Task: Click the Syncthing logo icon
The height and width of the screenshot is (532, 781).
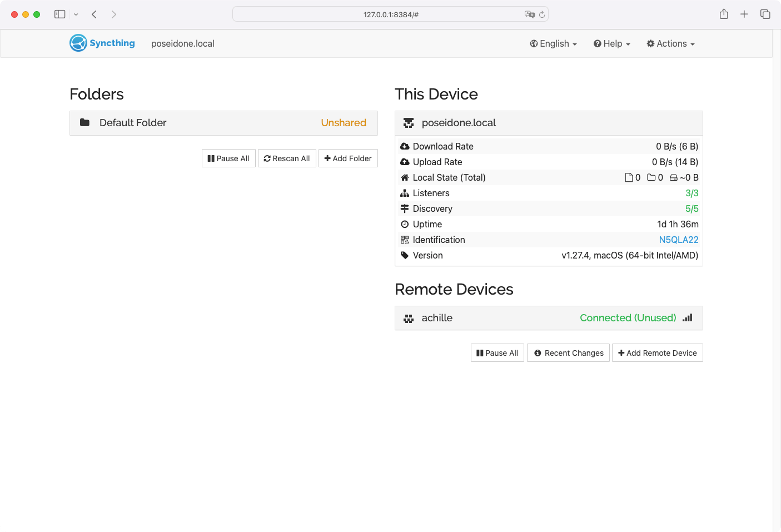Action: coord(78,43)
